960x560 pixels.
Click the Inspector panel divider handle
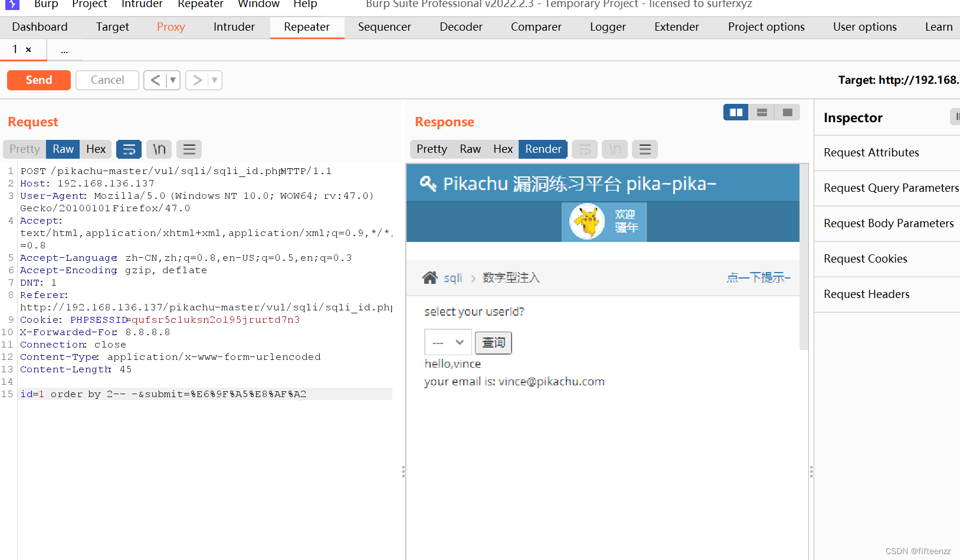pyautogui.click(x=811, y=471)
